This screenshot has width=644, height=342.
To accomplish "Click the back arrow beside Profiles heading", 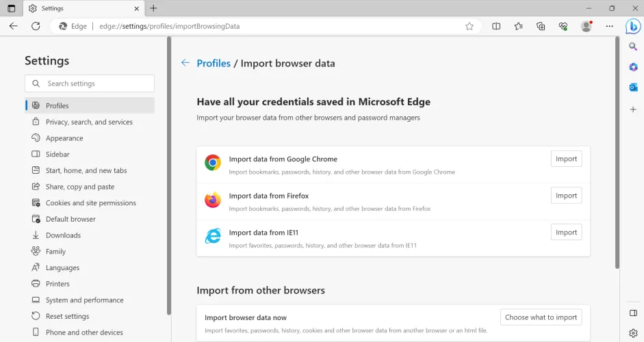I will click(x=185, y=63).
